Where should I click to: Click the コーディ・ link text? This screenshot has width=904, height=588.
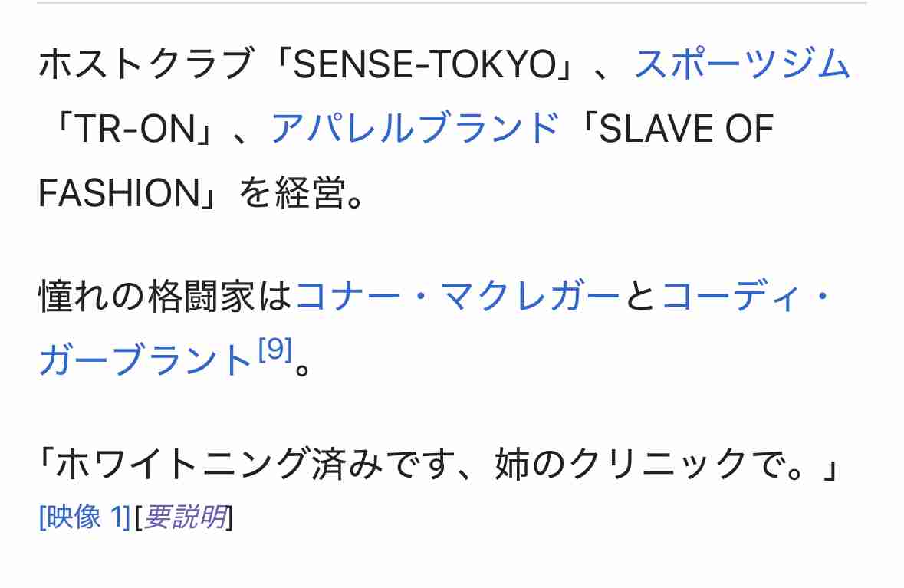746,297
